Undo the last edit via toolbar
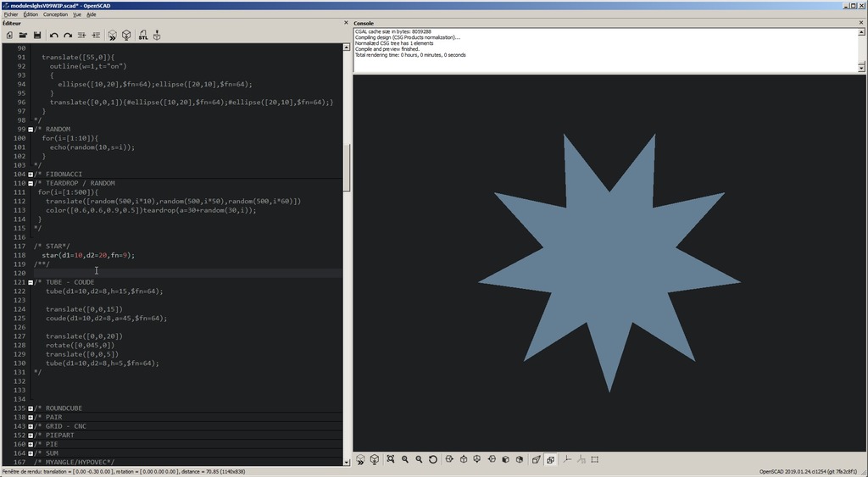Screen dimensions: 868x477 [x=54, y=35]
